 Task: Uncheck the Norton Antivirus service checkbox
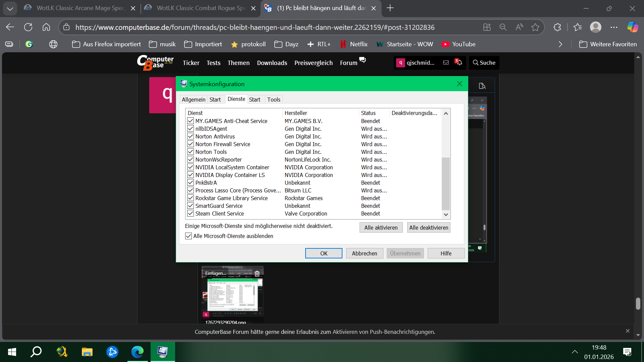click(191, 136)
